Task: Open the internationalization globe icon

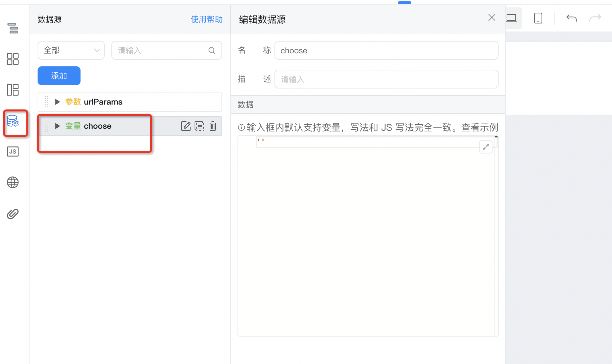Action: pyautogui.click(x=13, y=182)
